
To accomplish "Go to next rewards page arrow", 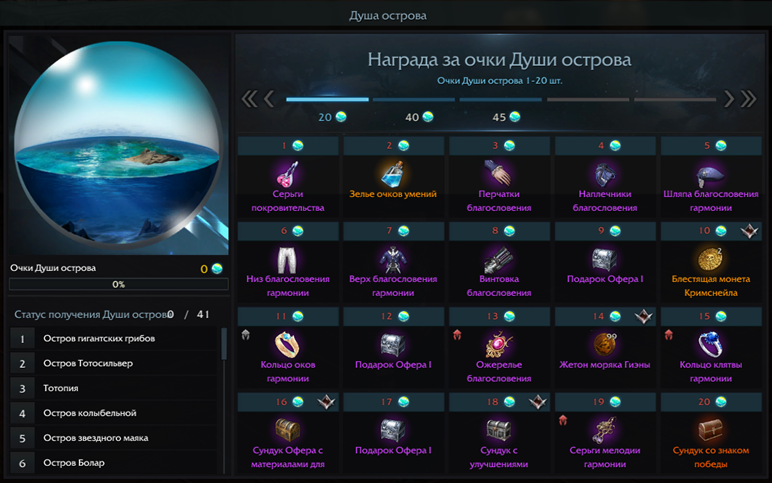I will click(729, 99).
